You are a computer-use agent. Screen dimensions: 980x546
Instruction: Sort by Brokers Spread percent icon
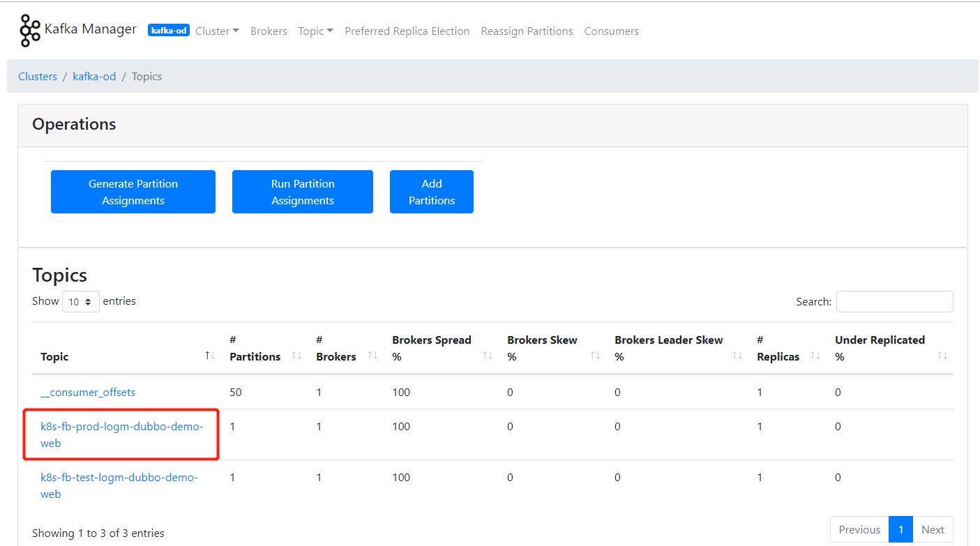pyautogui.click(x=488, y=356)
